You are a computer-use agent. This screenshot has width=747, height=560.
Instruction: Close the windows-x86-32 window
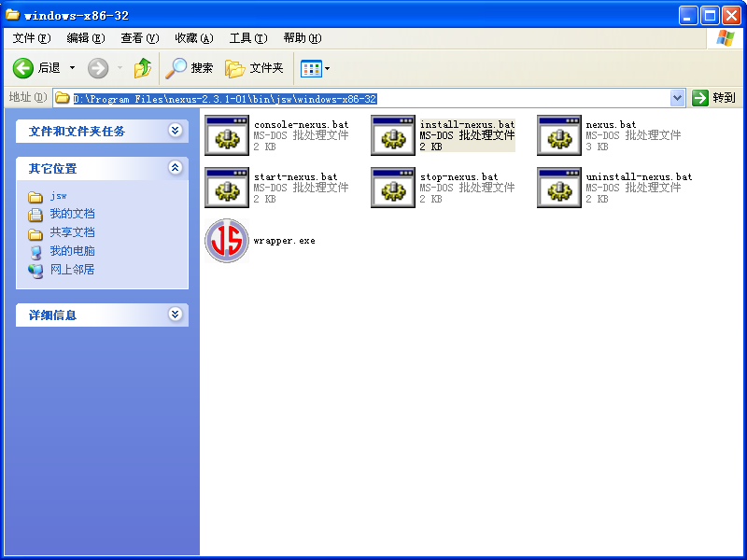click(731, 16)
